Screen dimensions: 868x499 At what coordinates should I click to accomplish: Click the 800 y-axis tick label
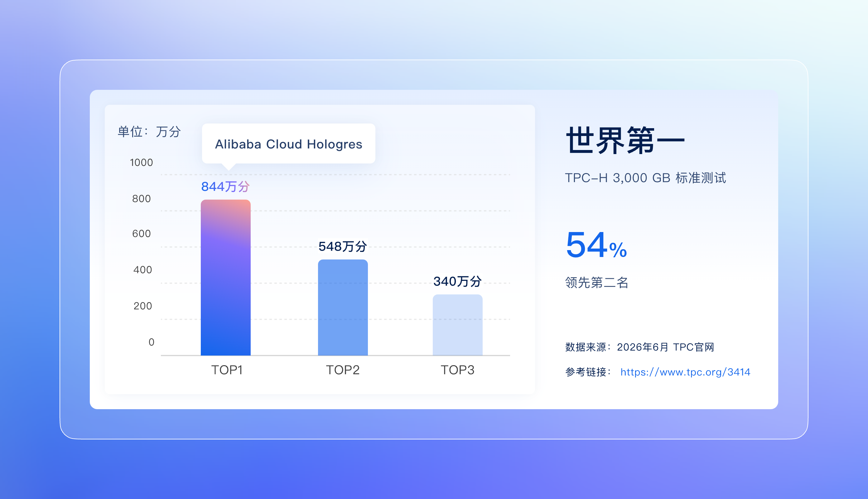click(x=142, y=199)
